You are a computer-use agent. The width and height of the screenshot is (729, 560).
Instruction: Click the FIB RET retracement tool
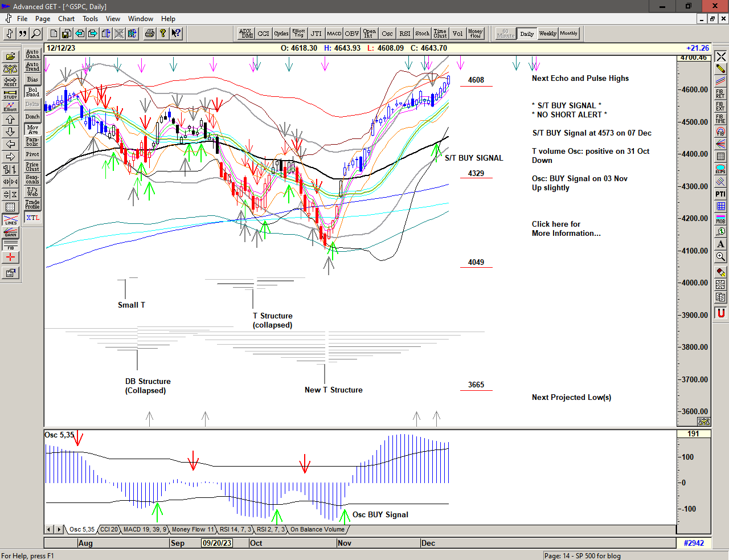pyautogui.click(x=720, y=94)
